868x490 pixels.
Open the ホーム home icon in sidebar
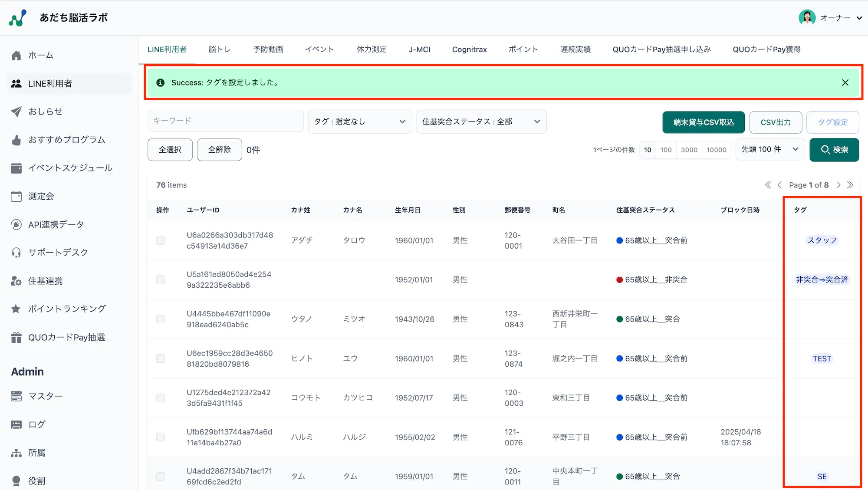click(16, 55)
